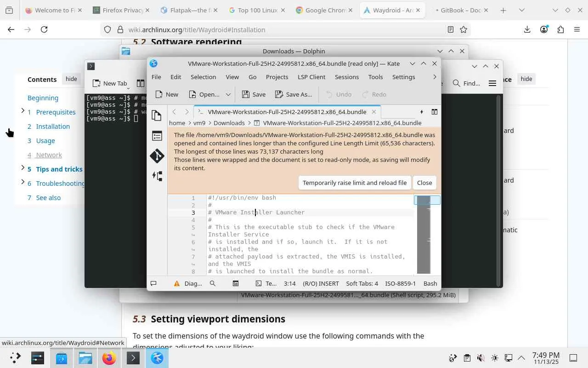Viewport: 588px width, 368px height.
Task: Click the quick open lightning icon in Kate
Action: click(421, 112)
